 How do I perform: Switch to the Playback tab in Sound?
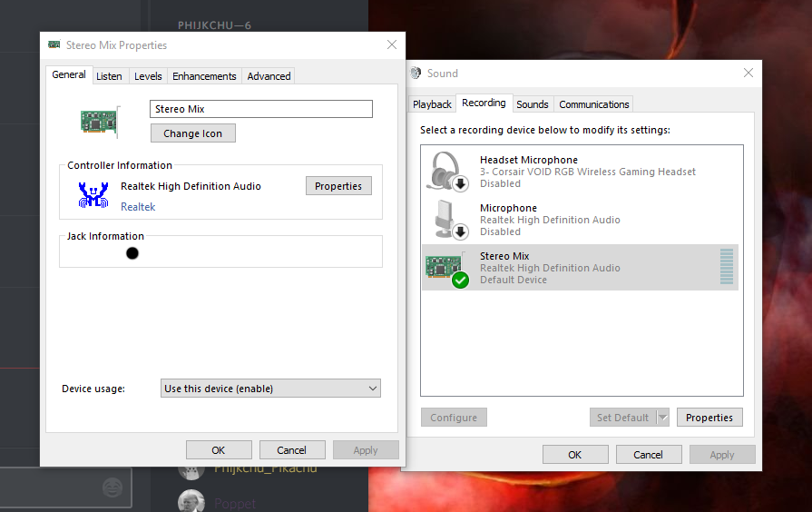pos(432,104)
